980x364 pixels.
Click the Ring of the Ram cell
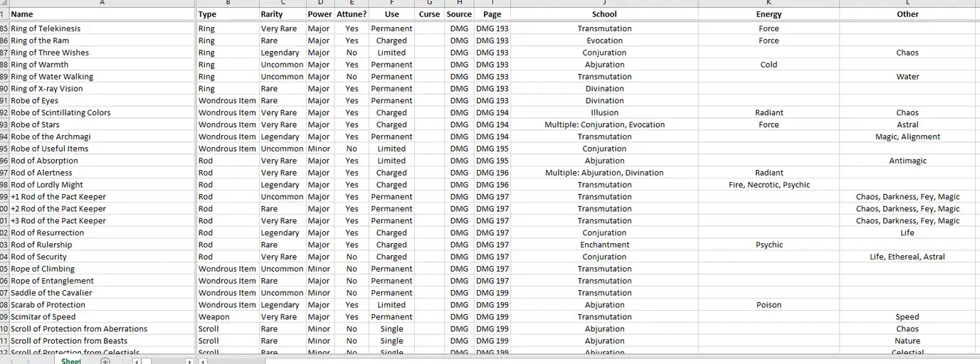pos(102,41)
